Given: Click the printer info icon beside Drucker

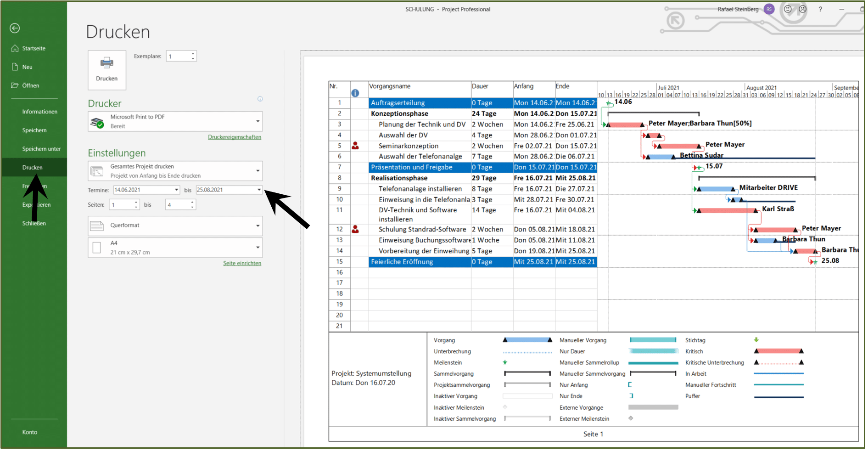Looking at the screenshot, I should (x=260, y=99).
